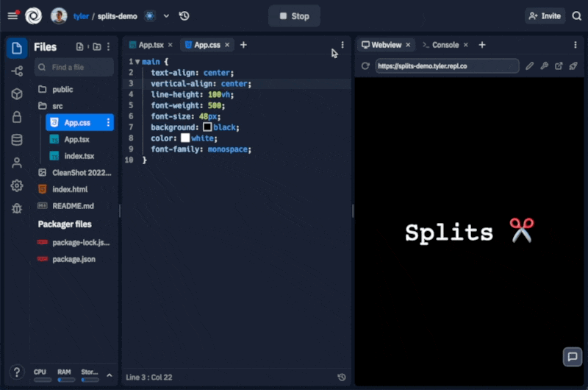This screenshot has width=588, height=390.
Task: Click the new file icon in Files header
Action: pyautogui.click(x=80, y=47)
